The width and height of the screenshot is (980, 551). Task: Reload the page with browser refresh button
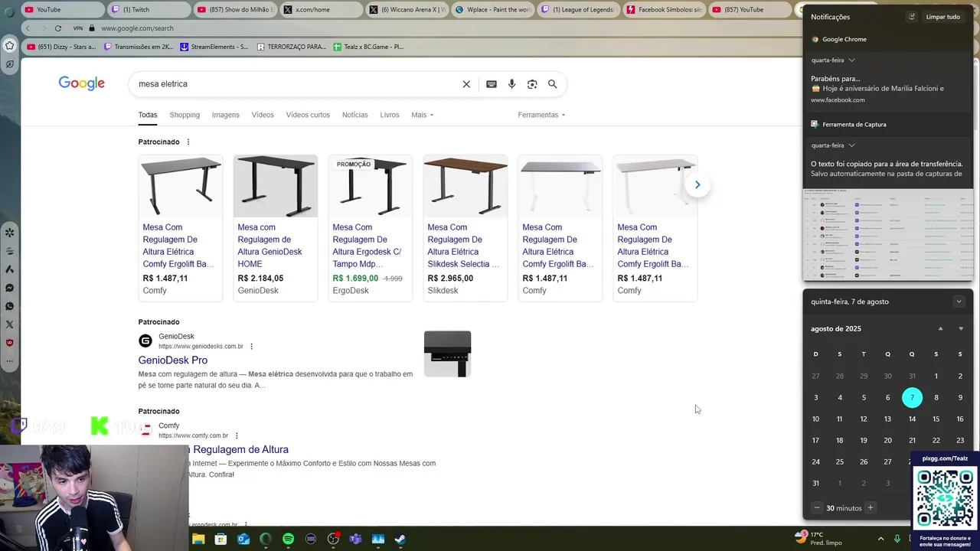point(57,28)
